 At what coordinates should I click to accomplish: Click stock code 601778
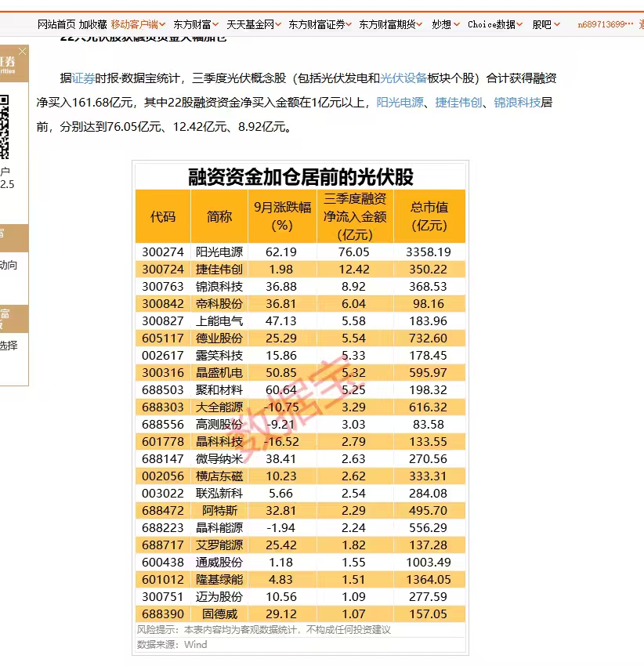(163, 442)
